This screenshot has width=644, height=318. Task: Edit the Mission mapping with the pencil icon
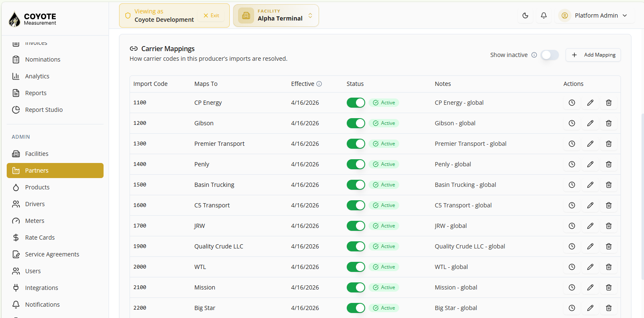590,287
